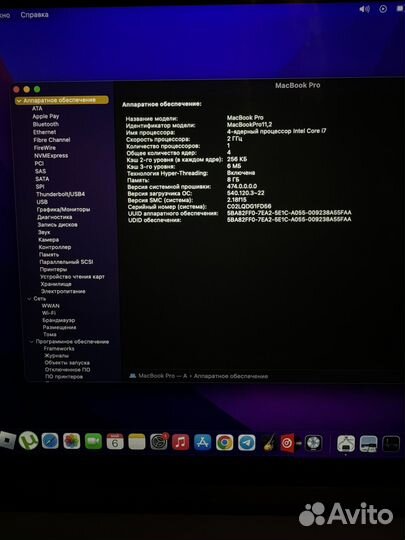This screenshot has width=405, height=540.
Task: Launch Google Chrome from Dock
Action: pyautogui.click(x=225, y=443)
